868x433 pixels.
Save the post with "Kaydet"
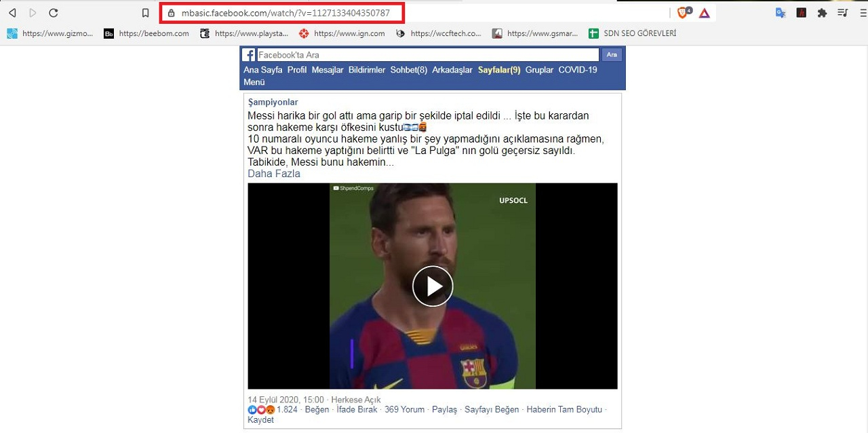[x=260, y=419]
